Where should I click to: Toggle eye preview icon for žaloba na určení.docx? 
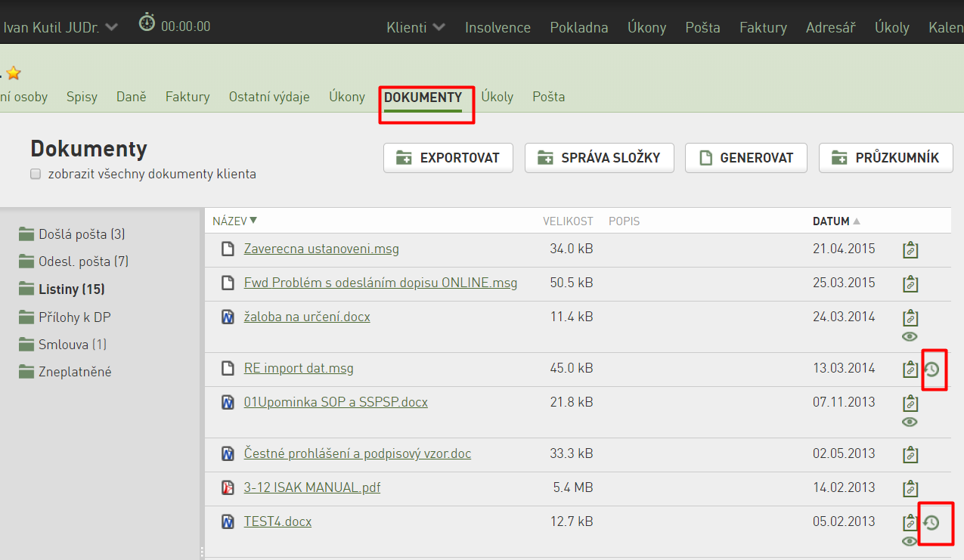tap(910, 336)
